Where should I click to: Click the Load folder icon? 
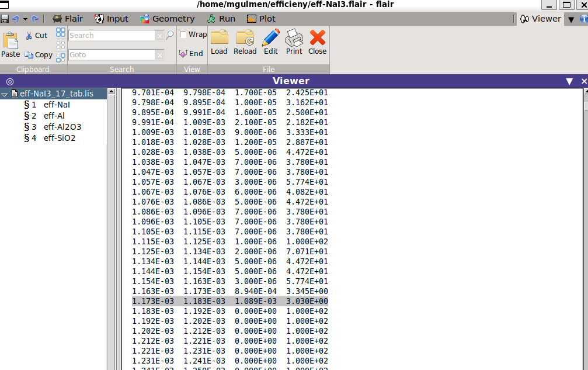220,37
